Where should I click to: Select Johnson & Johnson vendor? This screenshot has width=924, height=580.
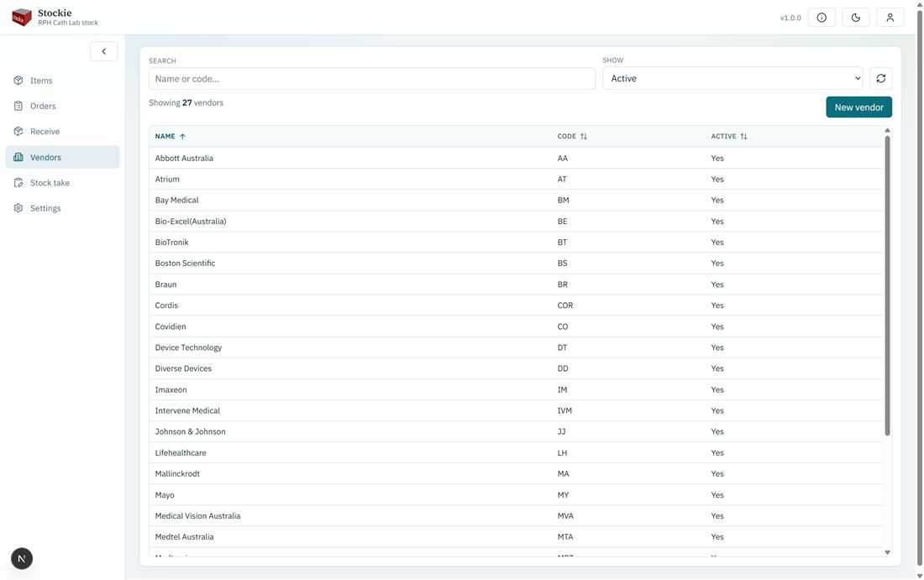point(190,431)
